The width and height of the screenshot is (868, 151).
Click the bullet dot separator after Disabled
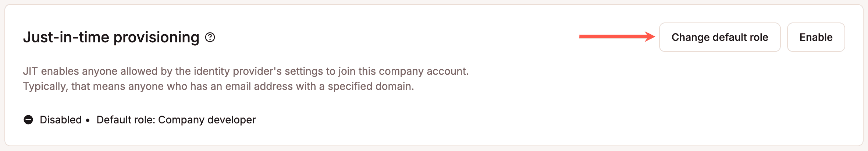tap(88, 120)
